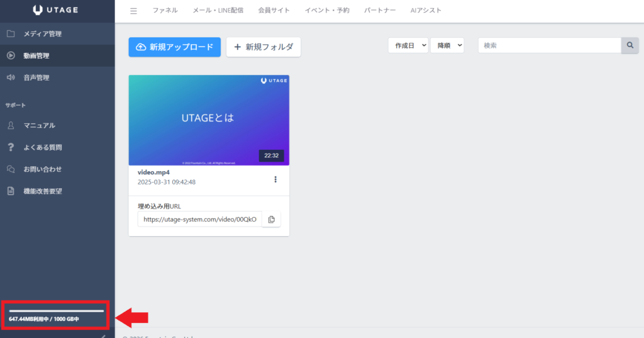Expand the 作成日 sort dropdown
This screenshot has height=338, width=644.
(x=408, y=45)
